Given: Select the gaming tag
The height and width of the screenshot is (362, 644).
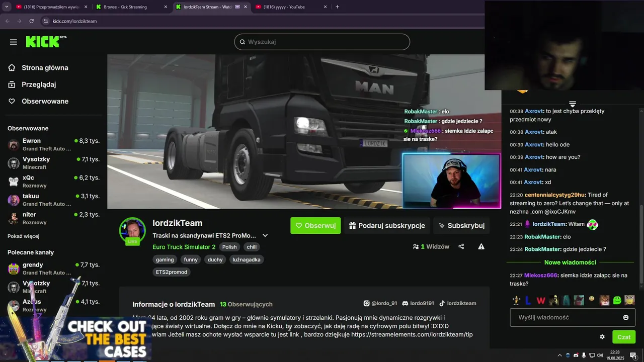Looking at the screenshot, I should point(165,259).
